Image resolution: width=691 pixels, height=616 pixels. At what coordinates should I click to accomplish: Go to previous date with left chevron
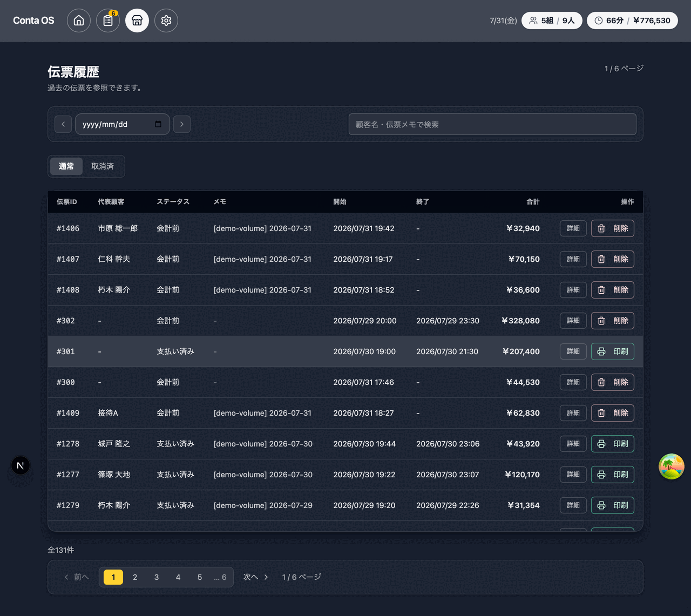click(63, 124)
